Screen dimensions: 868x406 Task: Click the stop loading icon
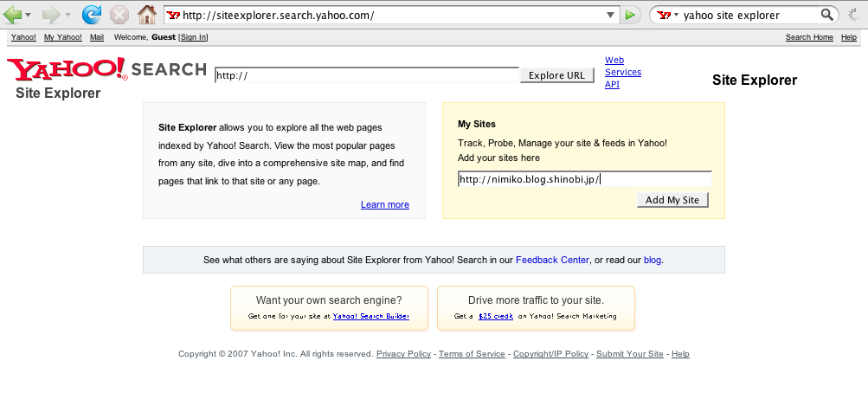coord(119,15)
